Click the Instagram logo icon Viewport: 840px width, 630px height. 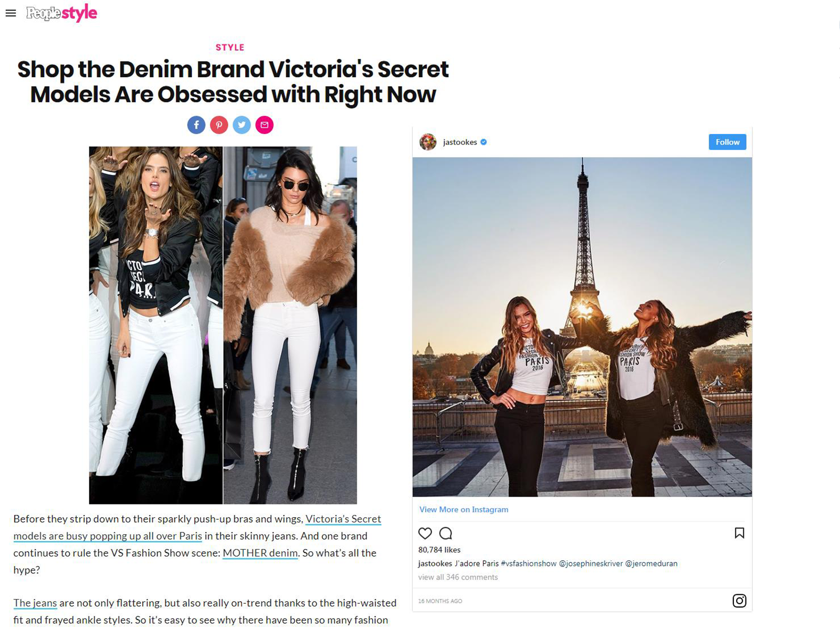click(739, 601)
